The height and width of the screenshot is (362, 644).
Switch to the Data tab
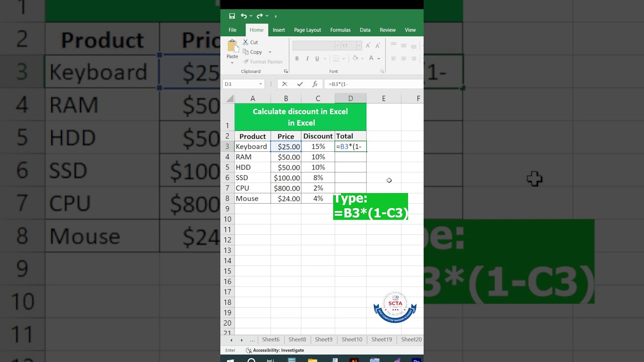(365, 30)
